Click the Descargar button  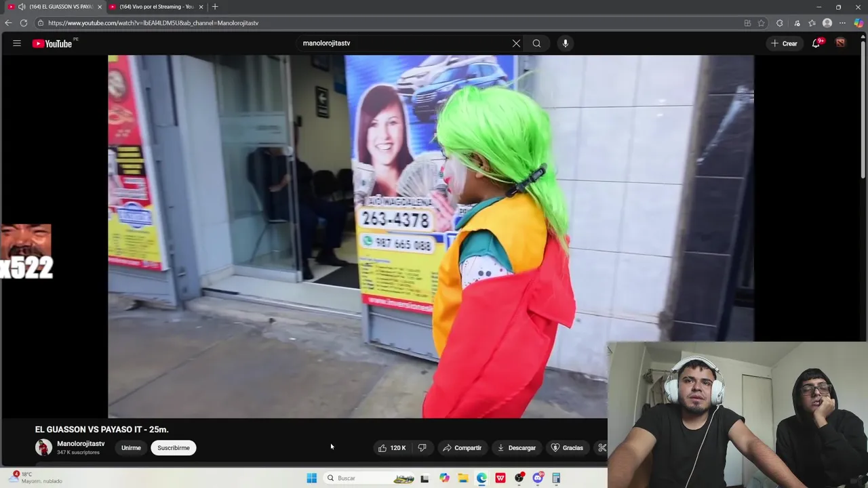click(517, 448)
